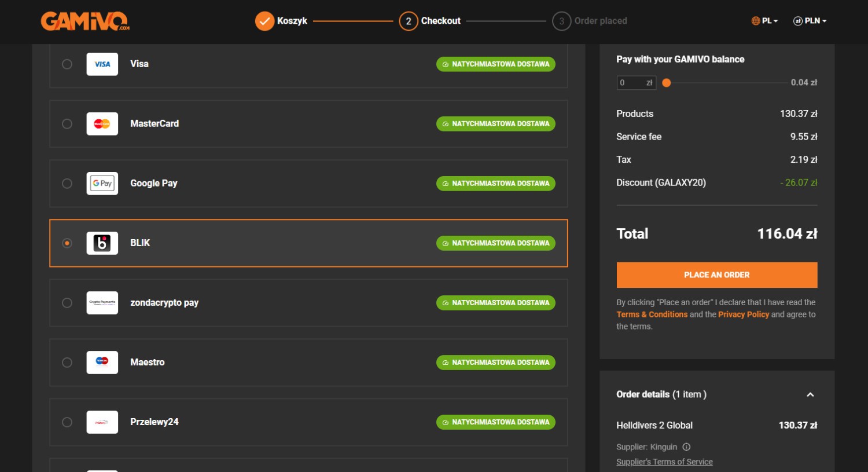Go back to the Koszyk step
This screenshot has height=472, width=868.
(x=292, y=21)
